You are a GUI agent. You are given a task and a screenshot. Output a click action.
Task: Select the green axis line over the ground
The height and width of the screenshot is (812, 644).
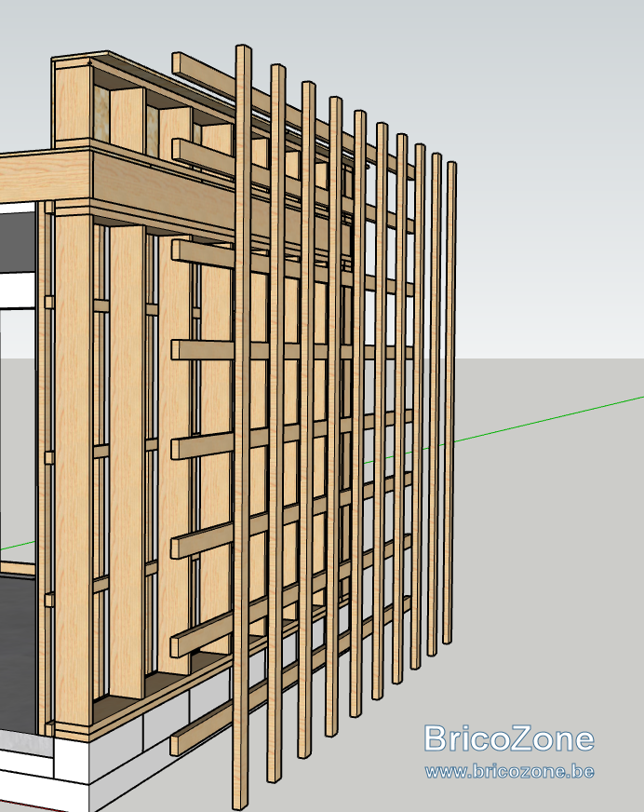(x=549, y=420)
